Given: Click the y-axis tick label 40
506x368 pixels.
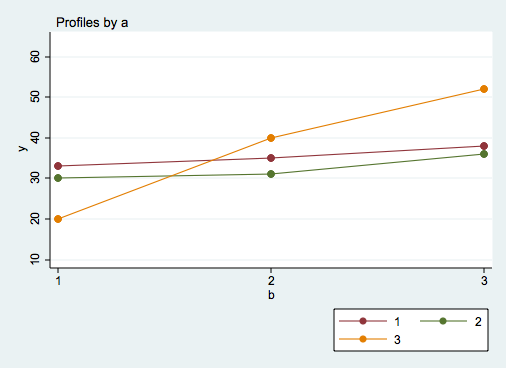Looking at the screenshot, I should (35, 138).
